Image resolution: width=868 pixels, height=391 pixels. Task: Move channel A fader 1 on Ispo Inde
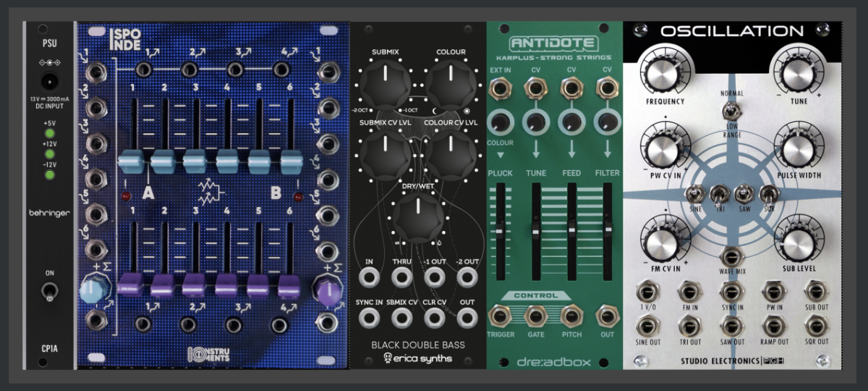click(133, 160)
